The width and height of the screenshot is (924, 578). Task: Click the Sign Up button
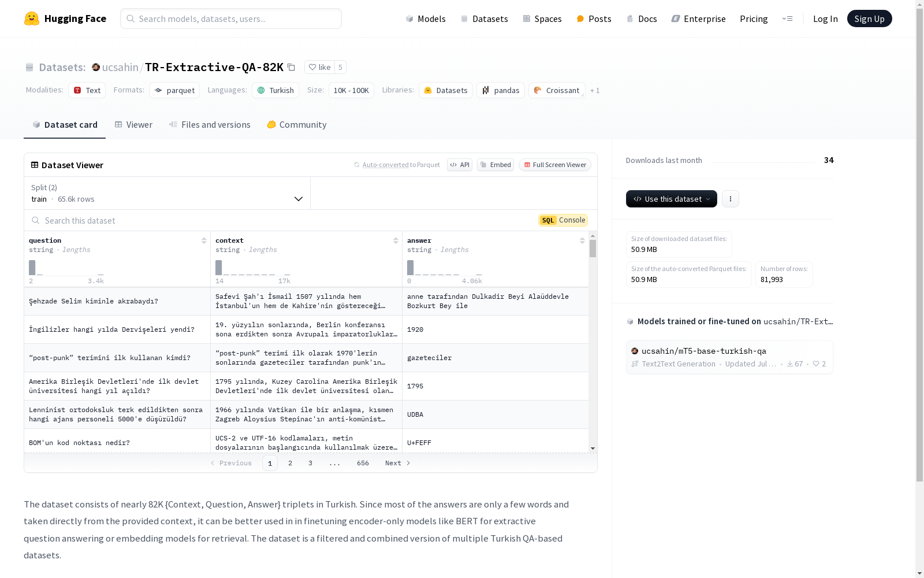(869, 18)
